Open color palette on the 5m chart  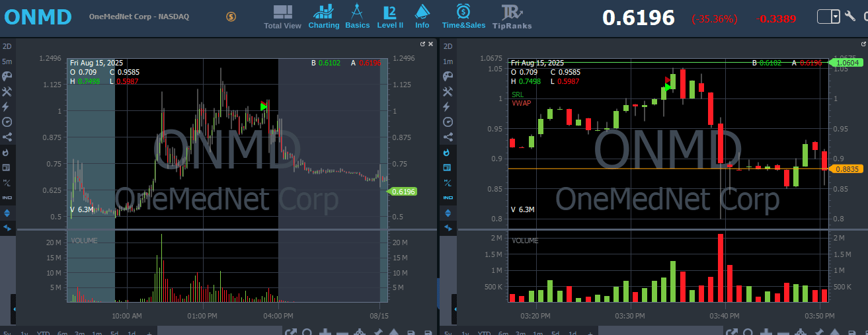[x=7, y=76]
